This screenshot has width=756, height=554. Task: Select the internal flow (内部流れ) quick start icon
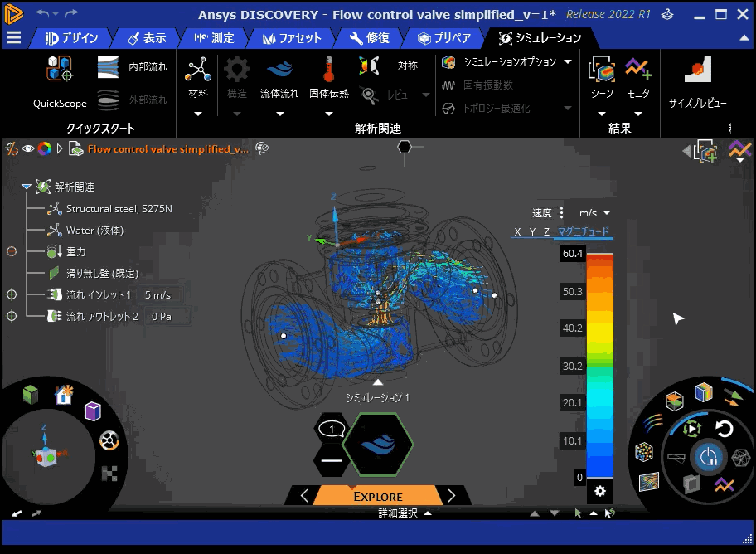pyautogui.click(x=109, y=67)
